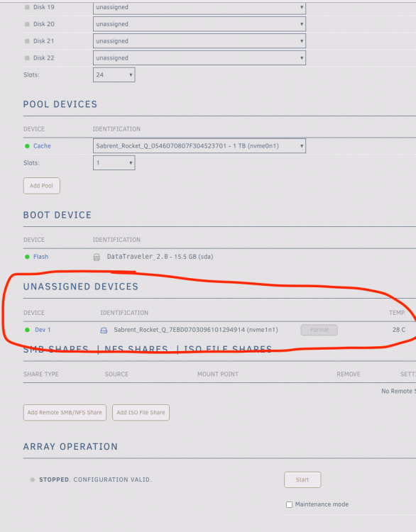This screenshot has width=416, height=532.
Task: Click the Unassigned Devices section heading
Action: pos(81,287)
